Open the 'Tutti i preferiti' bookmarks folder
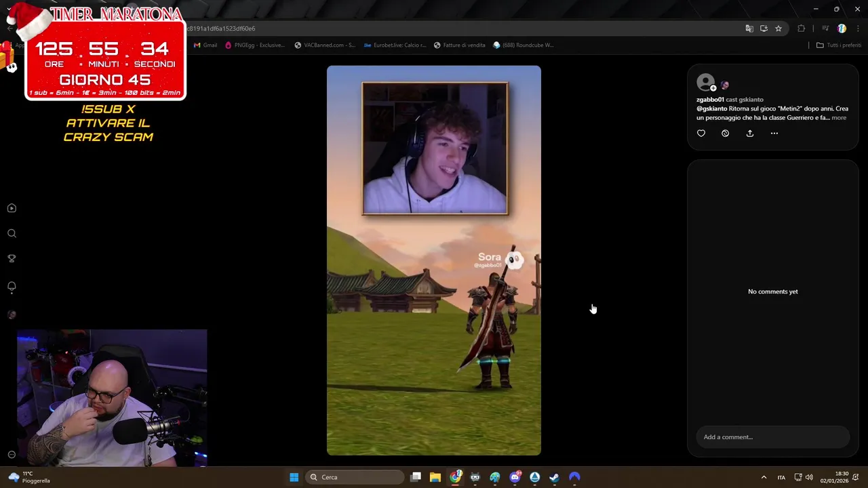This screenshot has height=488, width=868. pos(838,45)
